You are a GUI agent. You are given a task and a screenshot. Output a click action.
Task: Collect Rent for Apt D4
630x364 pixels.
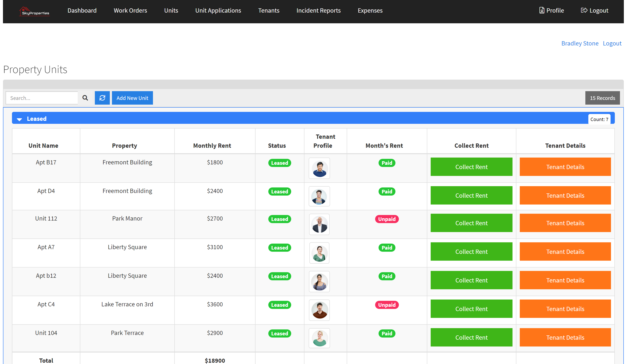(x=471, y=195)
